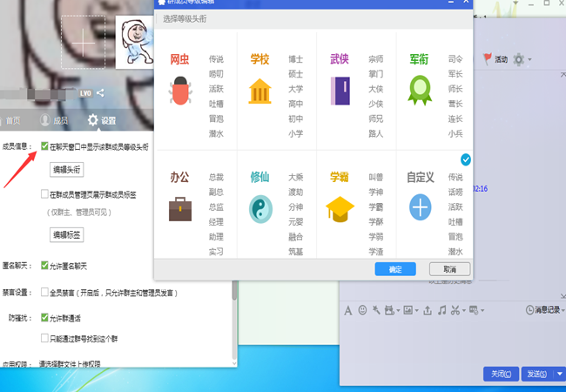Image resolution: width=566 pixels, height=392 pixels.
Task: Choose the 办公 briefcase icon
Action: click(x=180, y=209)
